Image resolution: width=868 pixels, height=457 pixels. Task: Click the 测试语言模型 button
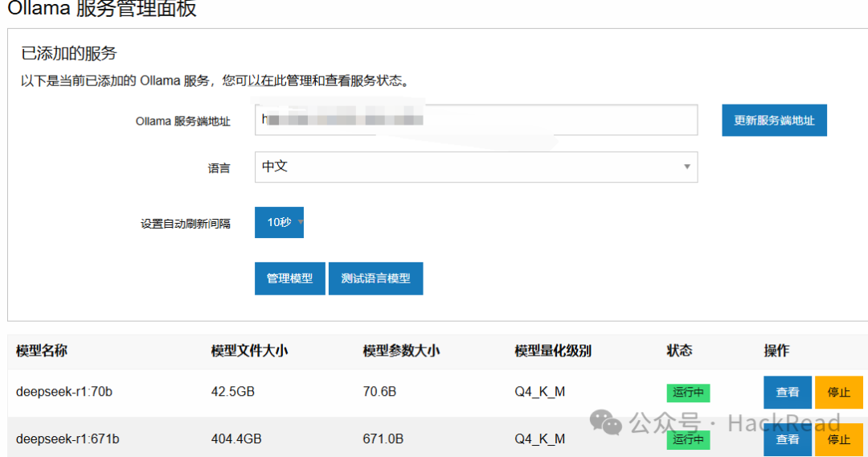pyautogui.click(x=375, y=278)
